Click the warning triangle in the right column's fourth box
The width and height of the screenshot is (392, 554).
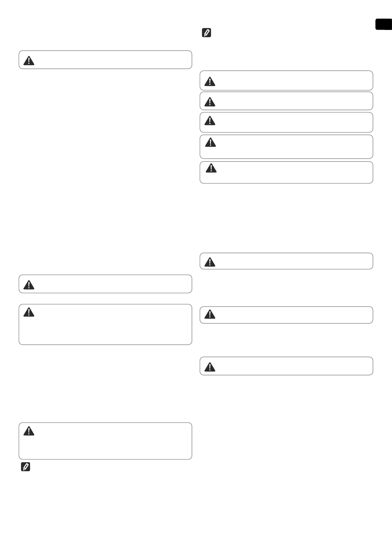tap(210, 142)
